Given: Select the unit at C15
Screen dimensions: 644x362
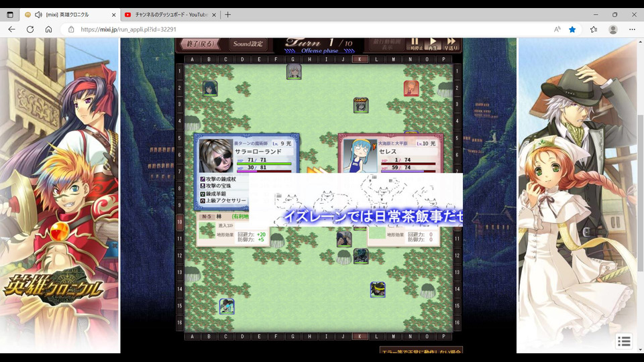Looking at the screenshot, I should click(x=227, y=306).
